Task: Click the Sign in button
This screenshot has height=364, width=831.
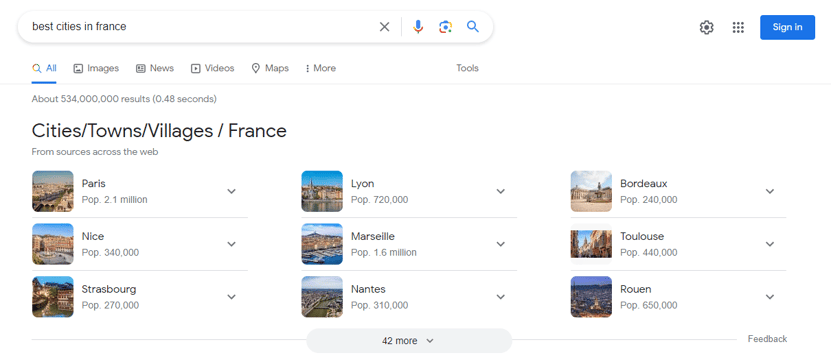Action: [787, 28]
